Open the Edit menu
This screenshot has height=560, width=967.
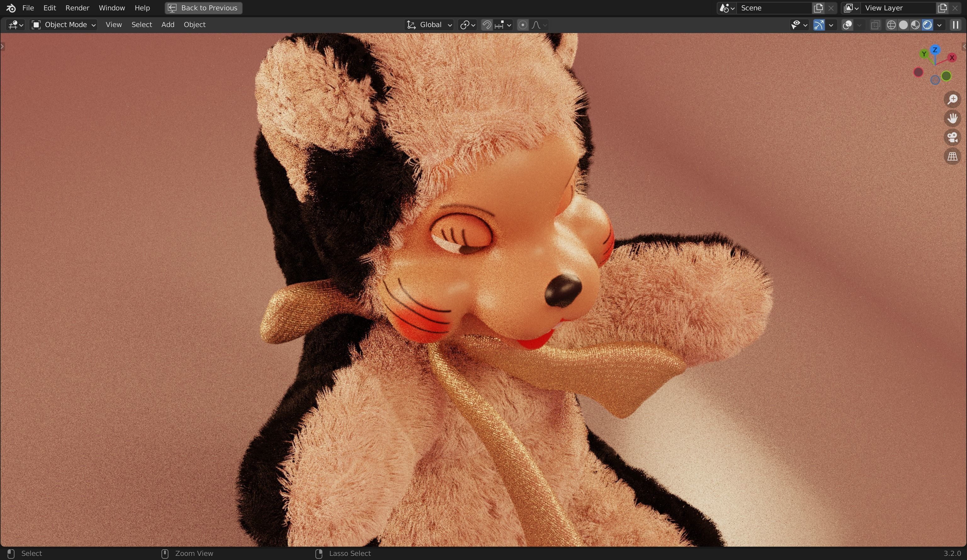coord(49,8)
